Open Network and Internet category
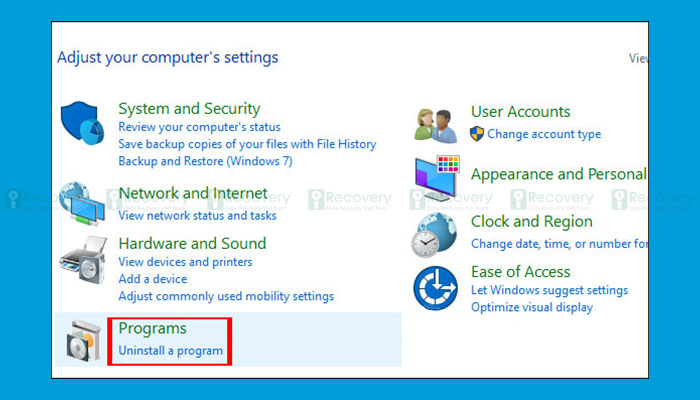This screenshot has width=700, height=400. (193, 193)
